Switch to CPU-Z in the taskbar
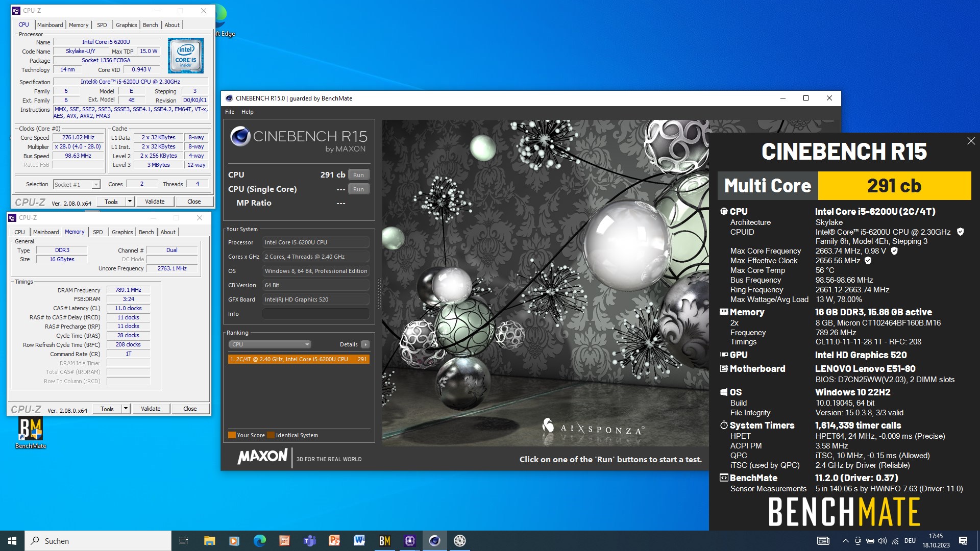 [x=409, y=541]
